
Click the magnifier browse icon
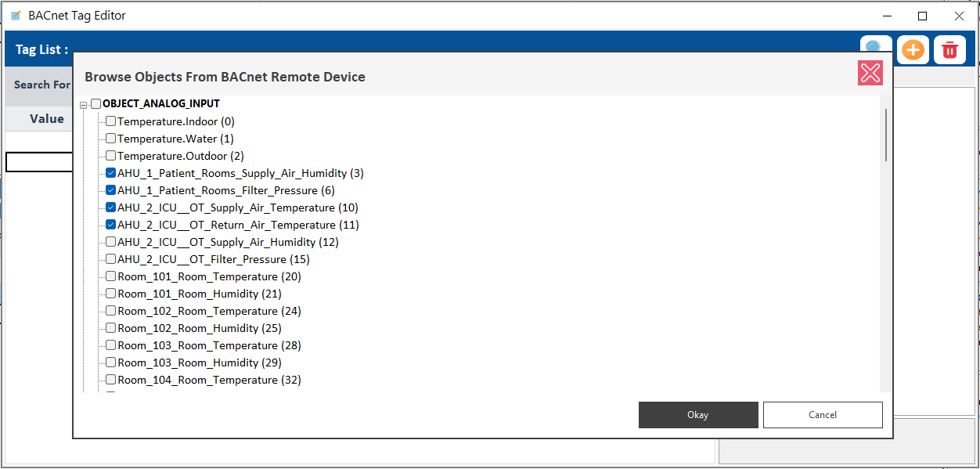pyautogui.click(x=876, y=46)
